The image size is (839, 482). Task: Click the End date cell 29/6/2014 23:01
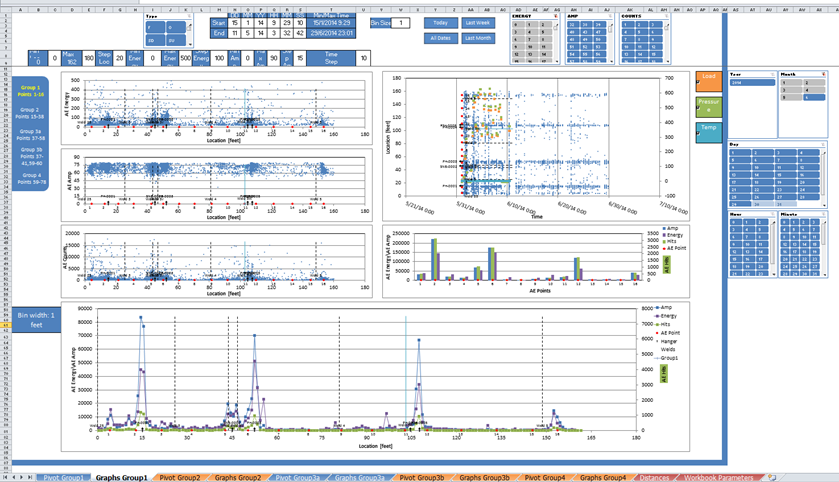click(x=332, y=33)
